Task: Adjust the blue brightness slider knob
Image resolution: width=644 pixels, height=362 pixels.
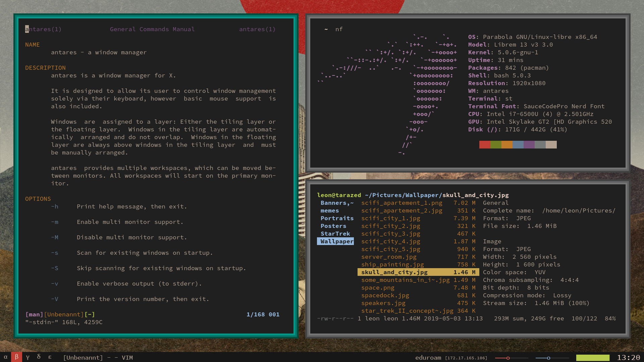Action: pyautogui.click(x=548, y=358)
